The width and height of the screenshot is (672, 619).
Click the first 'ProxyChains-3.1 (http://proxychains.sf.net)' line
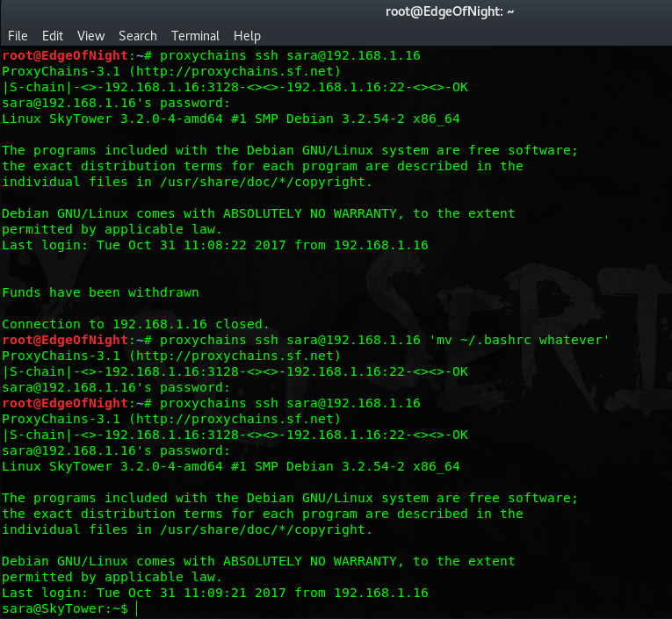pos(171,71)
